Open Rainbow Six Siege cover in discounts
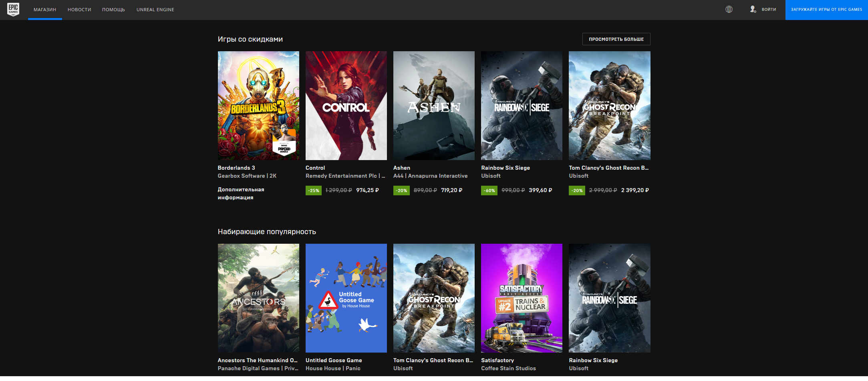The width and height of the screenshot is (868, 381). (522, 106)
